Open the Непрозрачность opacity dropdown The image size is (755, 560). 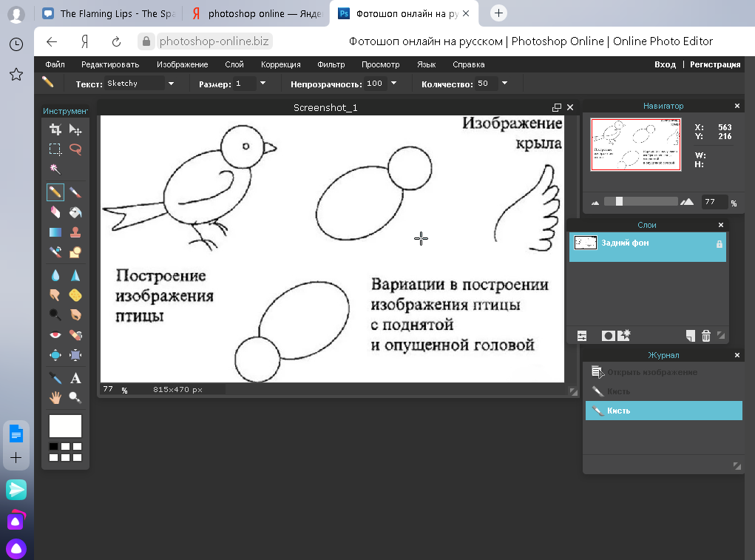click(393, 84)
